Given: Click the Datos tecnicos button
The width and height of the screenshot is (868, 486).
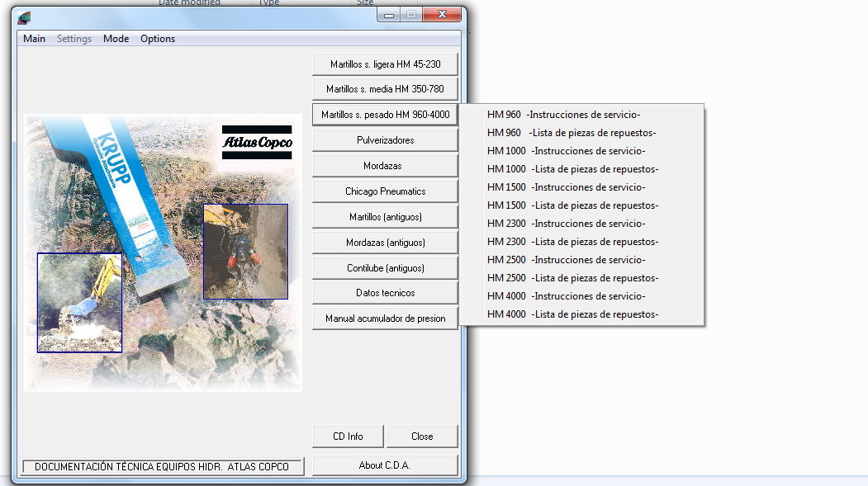Looking at the screenshot, I should click(386, 293).
